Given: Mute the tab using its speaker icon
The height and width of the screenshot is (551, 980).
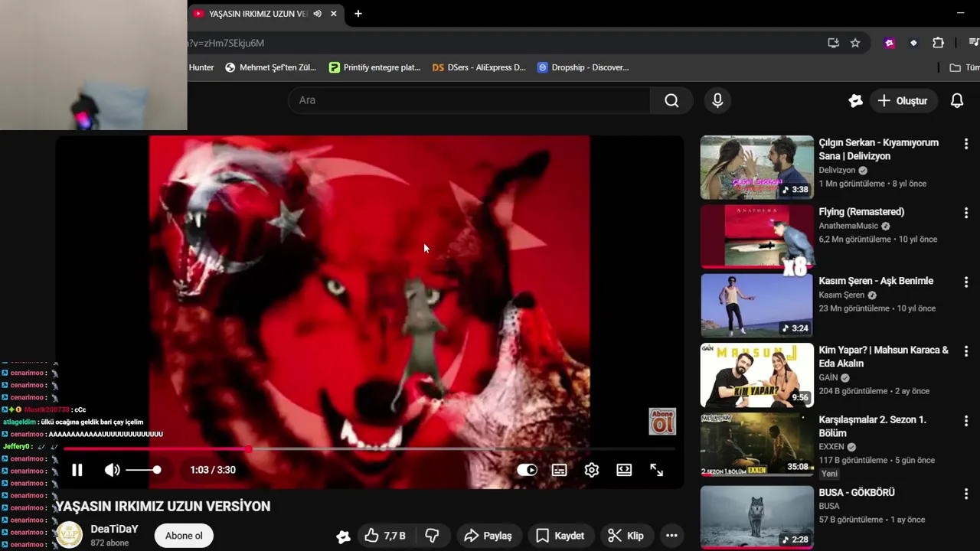Looking at the screenshot, I should click(317, 14).
